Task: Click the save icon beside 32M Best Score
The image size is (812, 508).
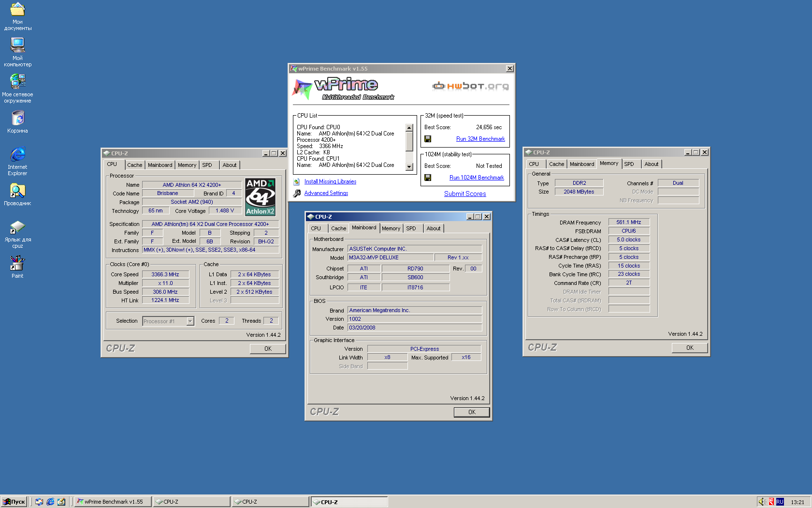Action: 428,139
